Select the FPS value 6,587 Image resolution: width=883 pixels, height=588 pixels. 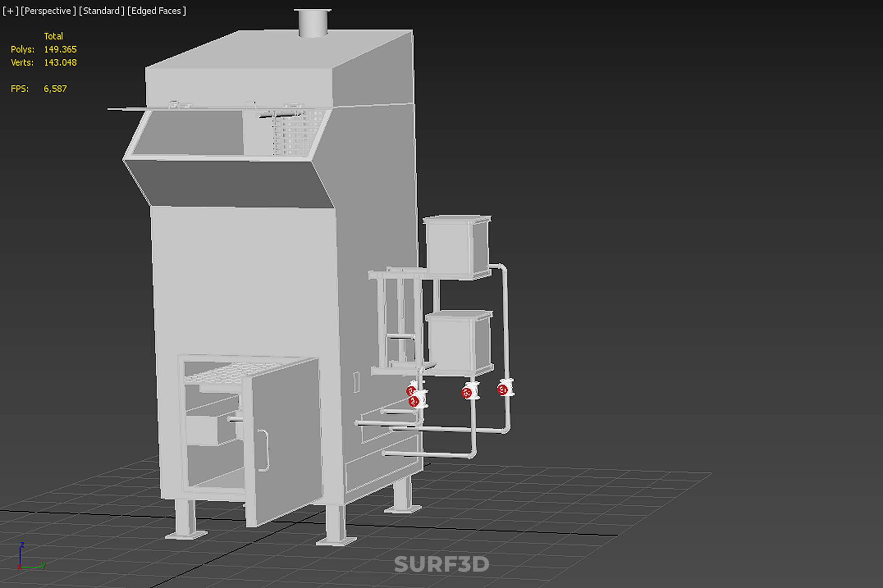tap(55, 89)
